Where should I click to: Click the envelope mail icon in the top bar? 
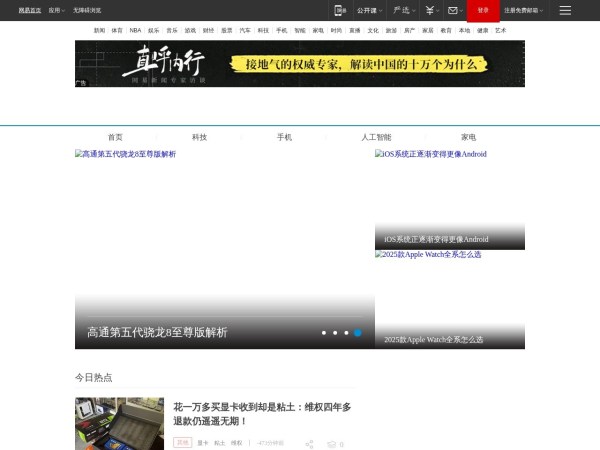453,10
